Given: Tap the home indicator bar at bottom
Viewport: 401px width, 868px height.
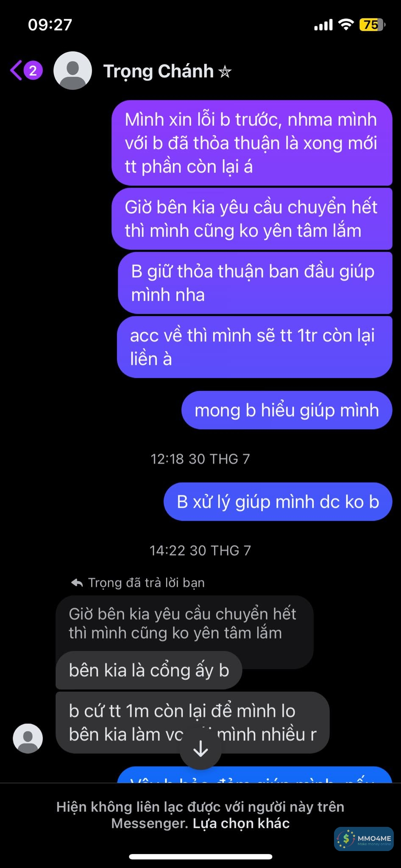Looking at the screenshot, I should pos(200,857).
